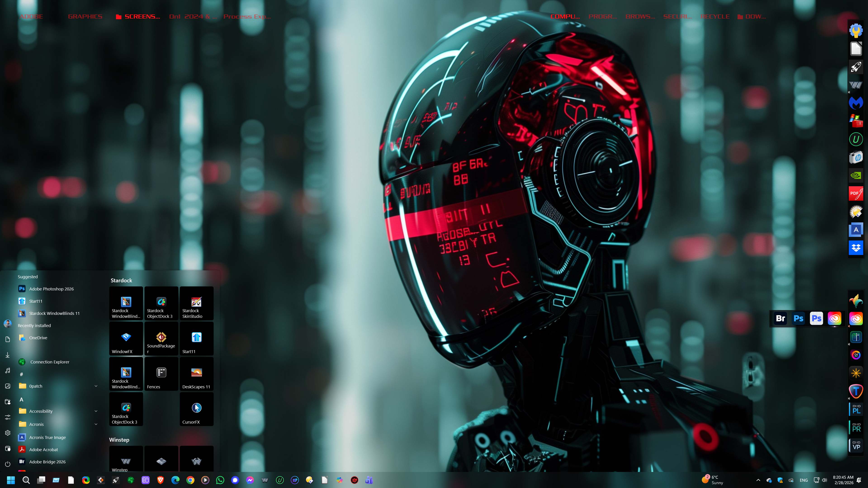Viewport: 868px width, 488px height.
Task: Open the clock and date in the taskbar
Action: pyautogui.click(x=843, y=480)
